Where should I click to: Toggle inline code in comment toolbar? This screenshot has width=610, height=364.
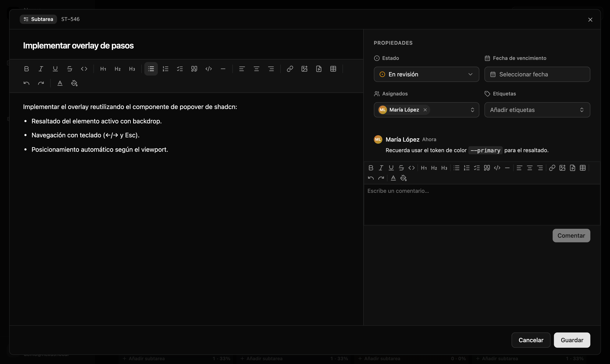[x=412, y=168]
